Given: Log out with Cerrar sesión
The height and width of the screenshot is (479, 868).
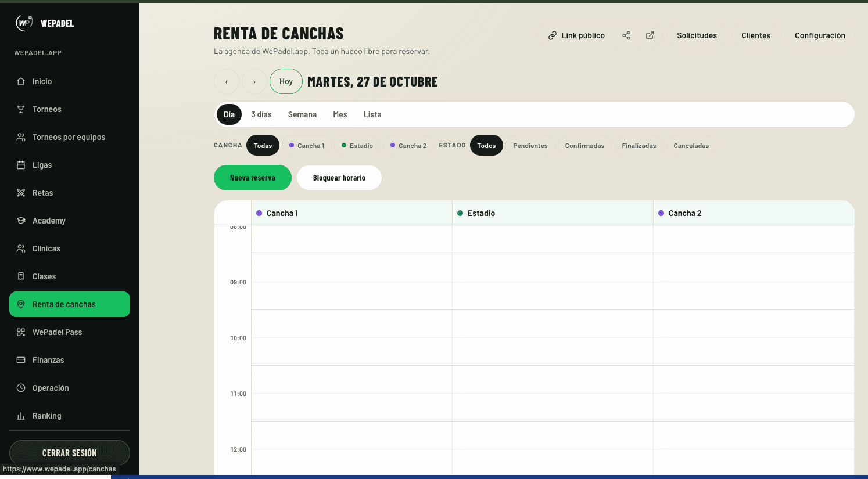Looking at the screenshot, I should tap(70, 453).
